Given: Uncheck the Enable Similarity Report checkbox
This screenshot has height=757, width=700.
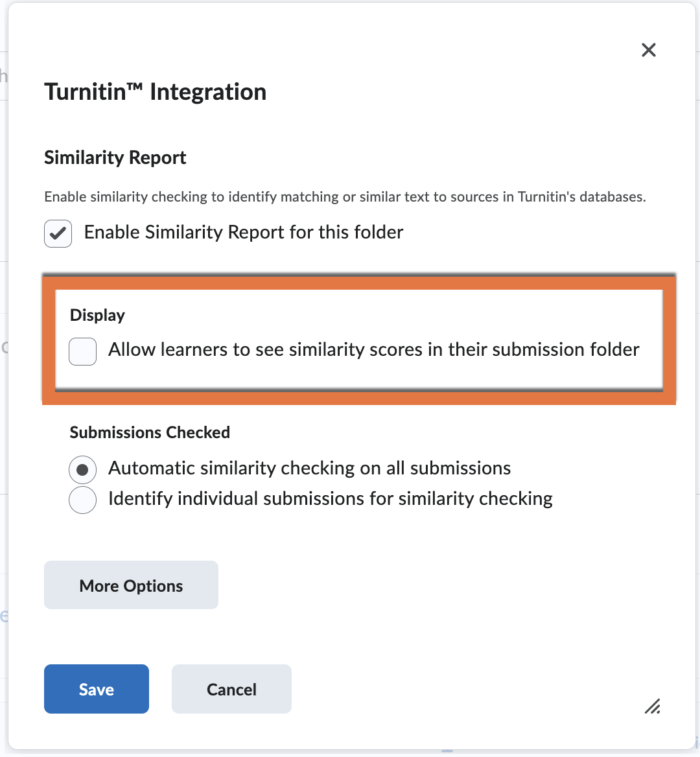Looking at the screenshot, I should click(x=58, y=233).
